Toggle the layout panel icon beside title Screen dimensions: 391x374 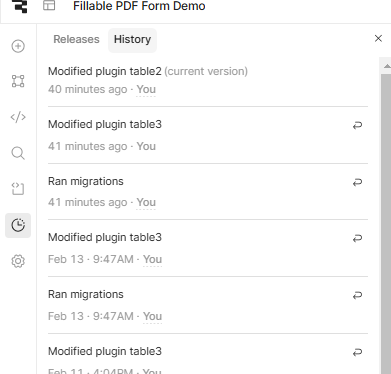[x=49, y=5]
